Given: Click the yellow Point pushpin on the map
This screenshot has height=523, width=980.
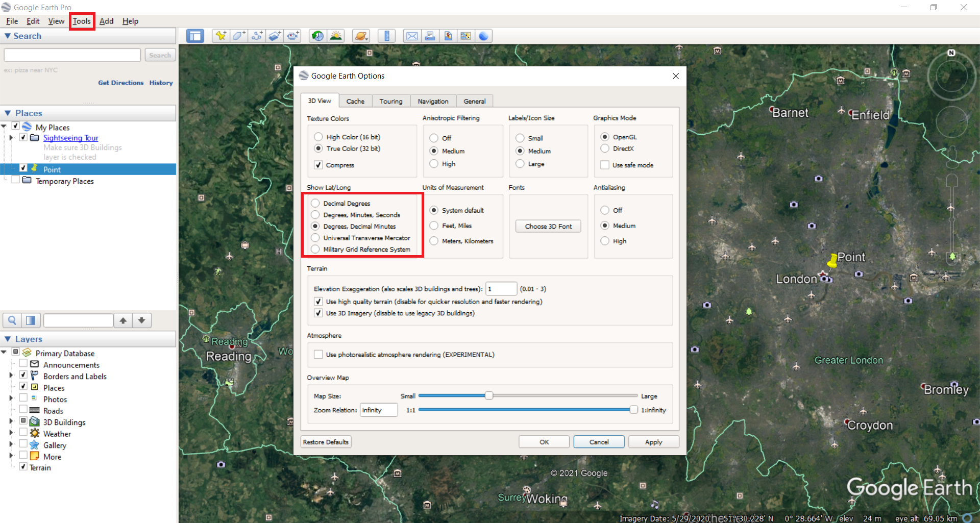Looking at the screenshot, I should [832, 260].
